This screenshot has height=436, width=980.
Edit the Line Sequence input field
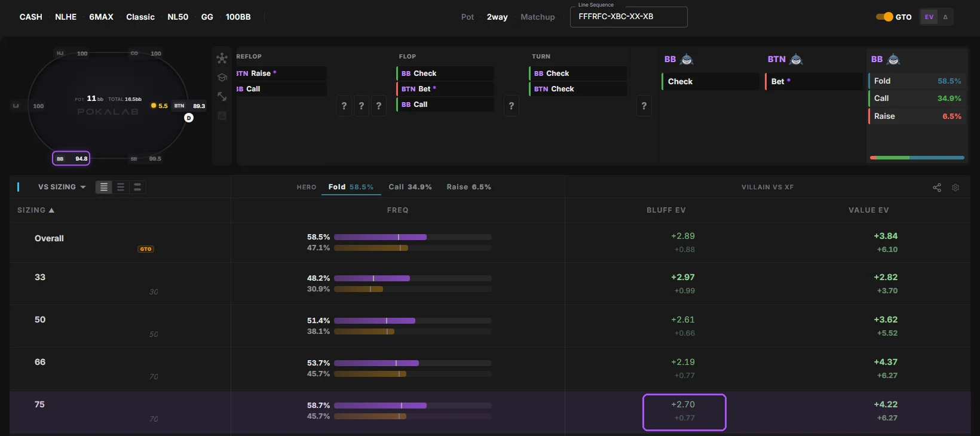[629, 17]
